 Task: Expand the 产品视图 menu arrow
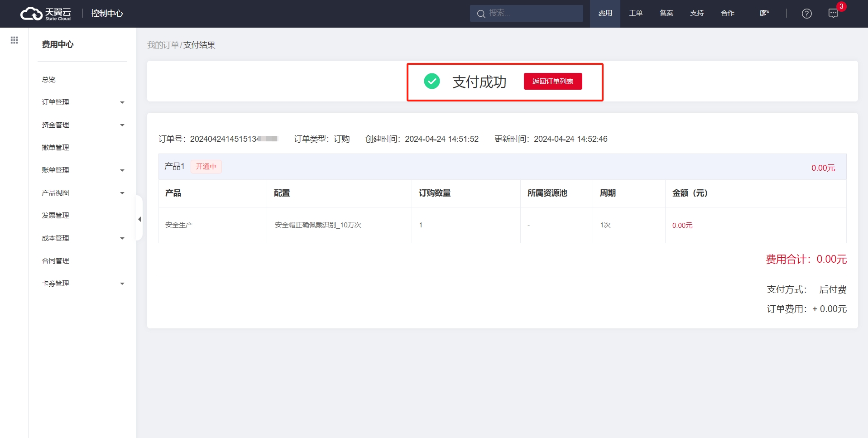tap(122, 193)
